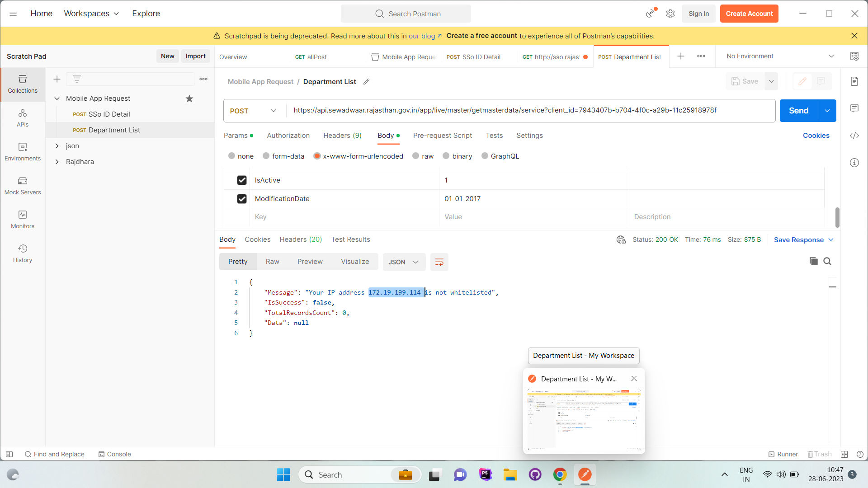Open the No Environment selector
Screen dimensions: 868x488
coord(780,56)
